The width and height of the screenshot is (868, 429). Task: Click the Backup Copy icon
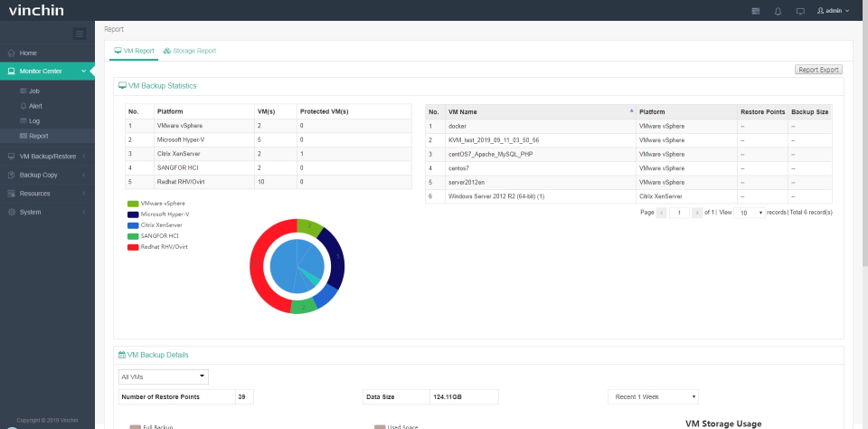click(x=12, y=175)
